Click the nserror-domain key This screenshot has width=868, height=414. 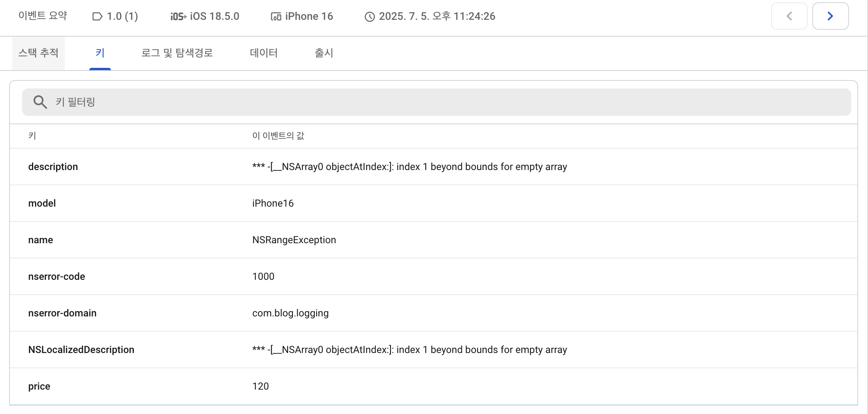62,313
